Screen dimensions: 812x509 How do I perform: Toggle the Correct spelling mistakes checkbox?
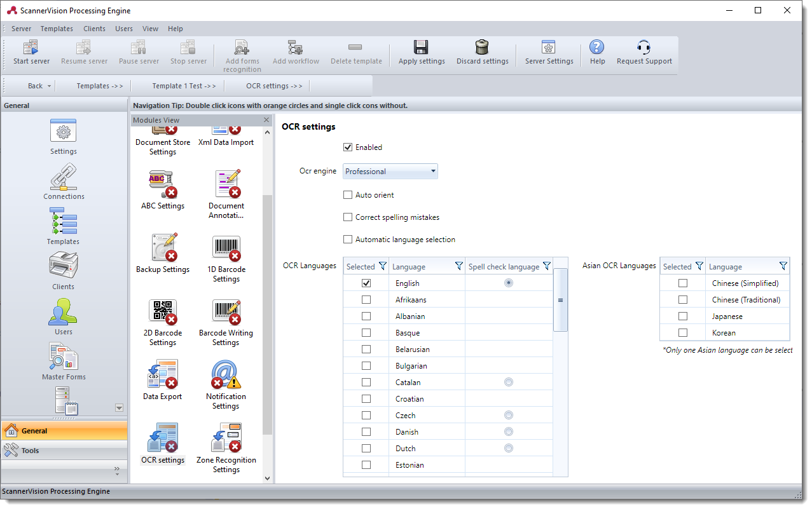(348, 217)
